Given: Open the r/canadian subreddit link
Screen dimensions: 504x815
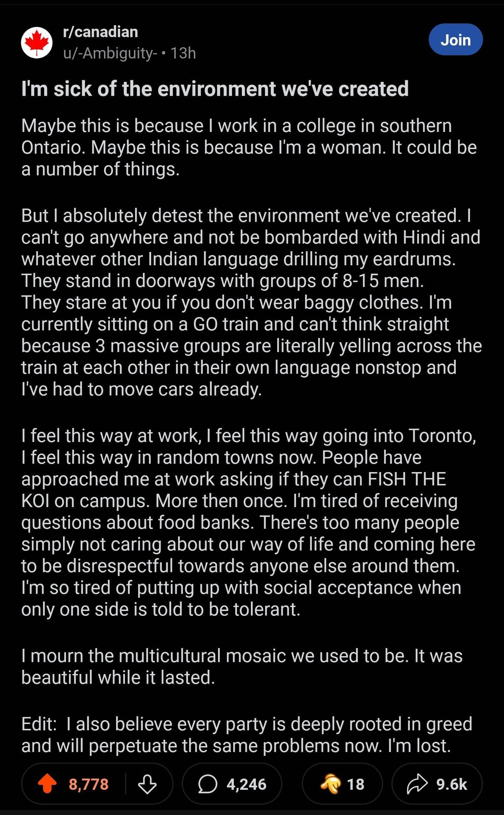Looking at the screenshot, I should (x=100, y=32).
